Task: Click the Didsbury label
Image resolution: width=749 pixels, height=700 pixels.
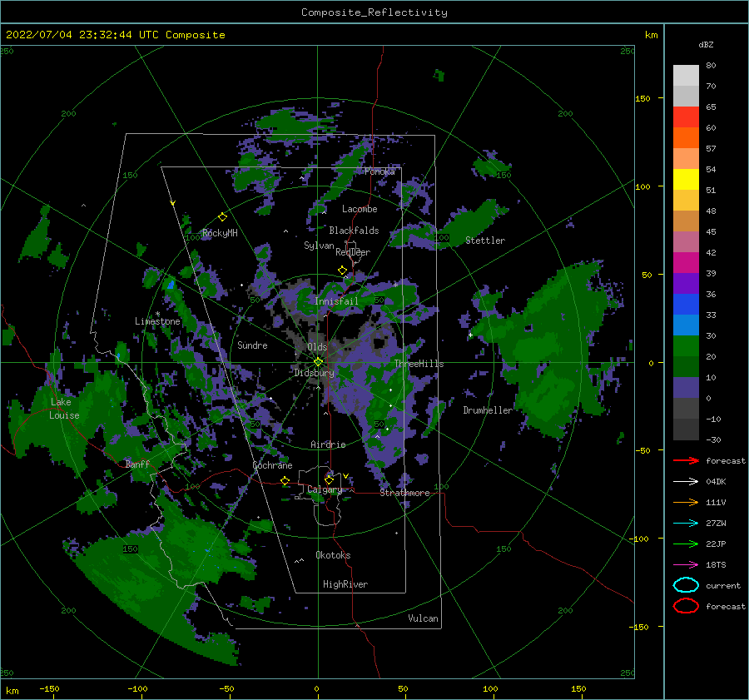Action: [314, 373]
